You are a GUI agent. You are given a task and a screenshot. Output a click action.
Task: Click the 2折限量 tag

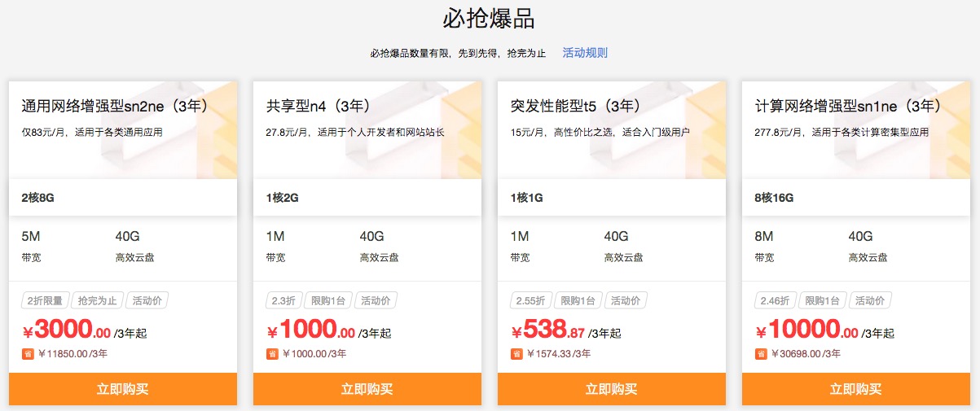46,300
